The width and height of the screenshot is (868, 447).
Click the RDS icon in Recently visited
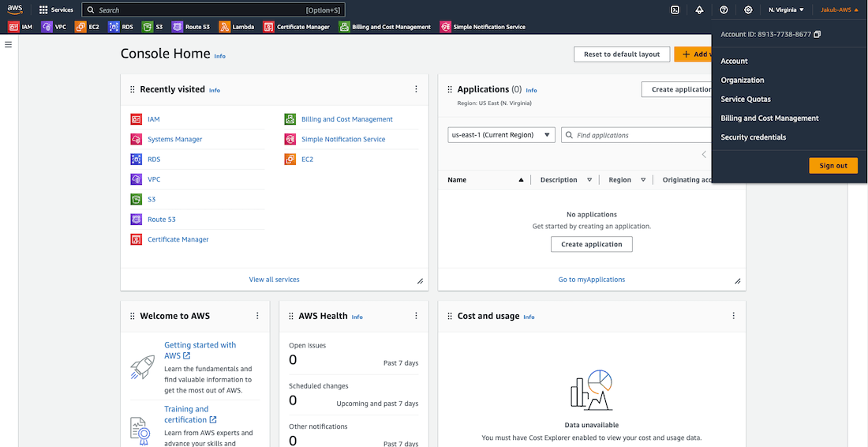(x=137, y=159)
